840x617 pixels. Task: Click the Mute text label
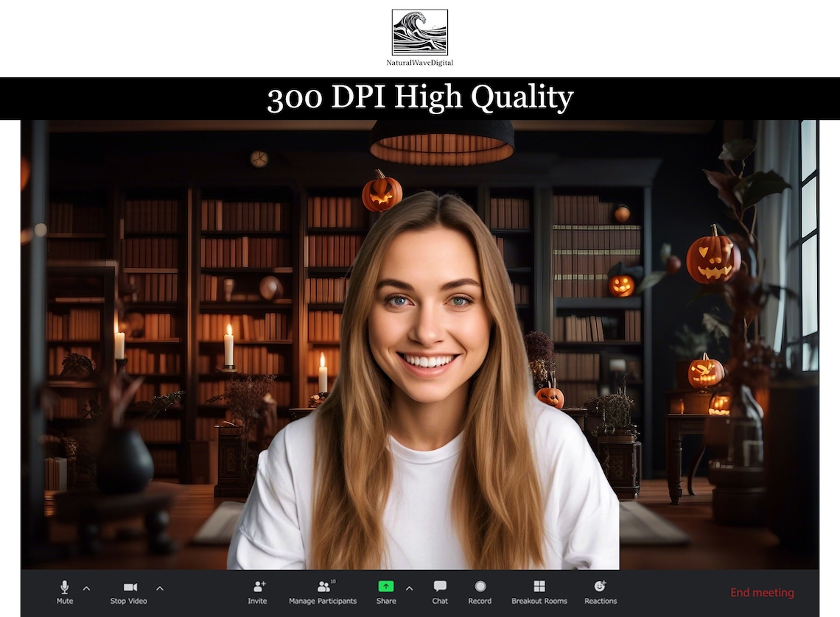65,601
